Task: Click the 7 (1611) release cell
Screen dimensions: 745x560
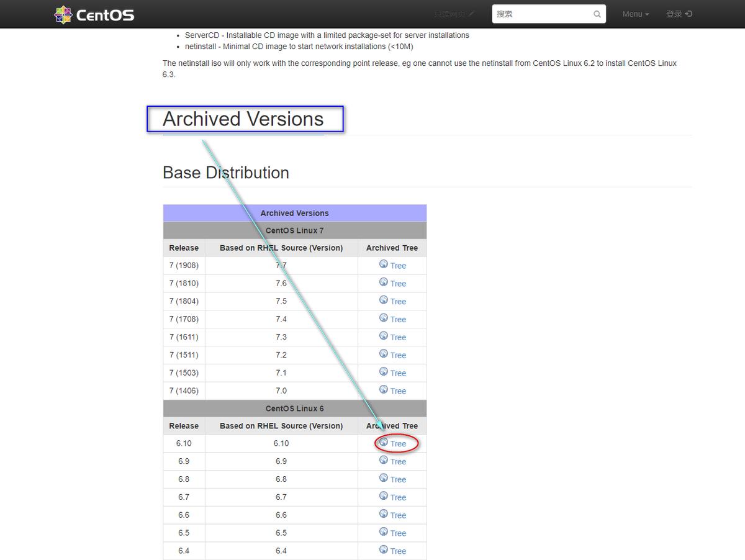Action: pyautogui.click(x=184, y=338)
